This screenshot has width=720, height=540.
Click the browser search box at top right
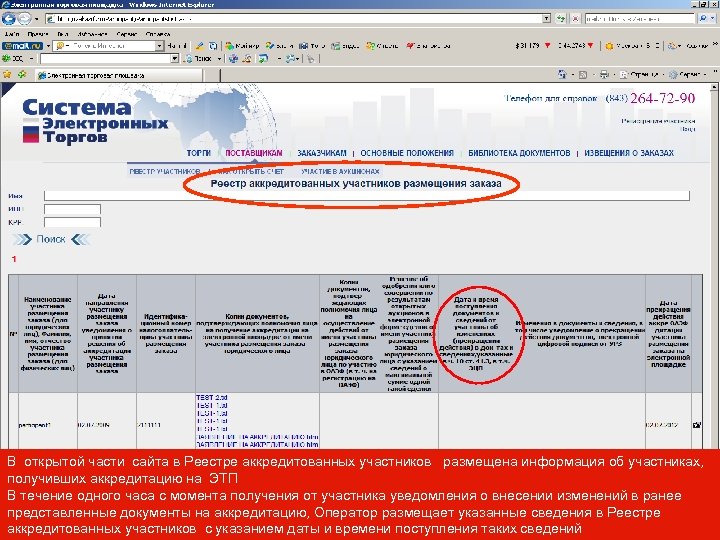pos(640,19)
